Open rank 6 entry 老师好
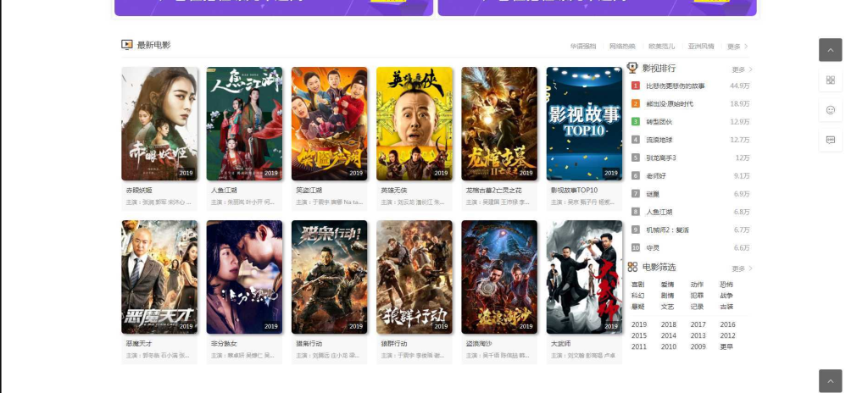The width and height of the screenshot is (868, 393). tap(656, 176)
